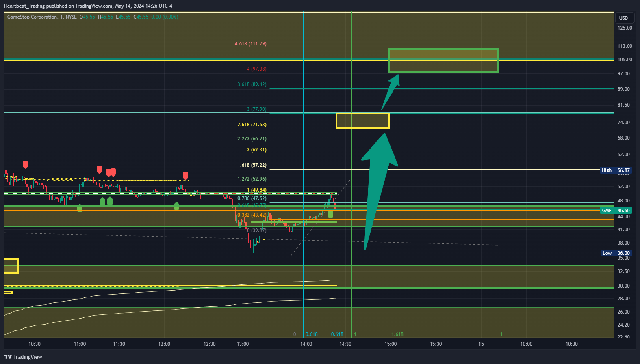This screenshot has height=364, width=640.
Task: Click the 1.618 (57.22) Fibonacci label
Action: tap(252, 165)
